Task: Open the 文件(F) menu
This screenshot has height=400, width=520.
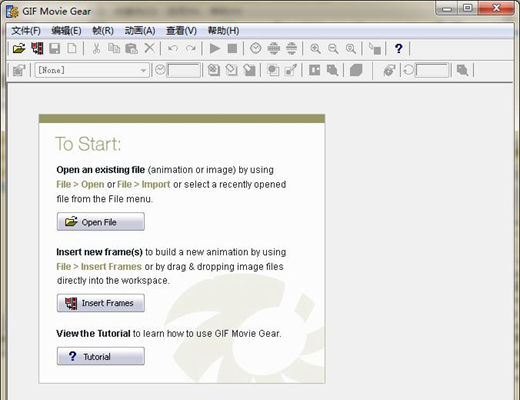Action: [x=26, y=31]
